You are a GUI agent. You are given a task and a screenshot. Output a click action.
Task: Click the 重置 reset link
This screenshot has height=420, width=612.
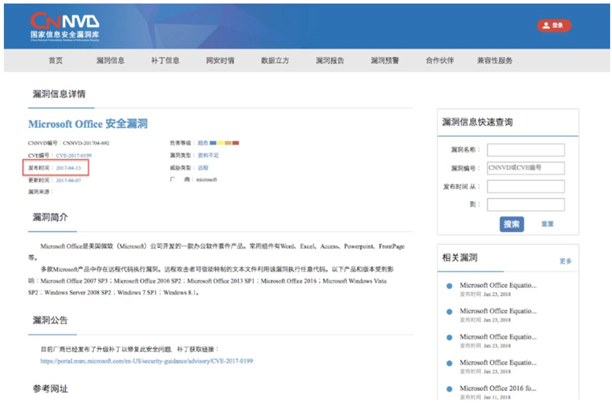547,224
